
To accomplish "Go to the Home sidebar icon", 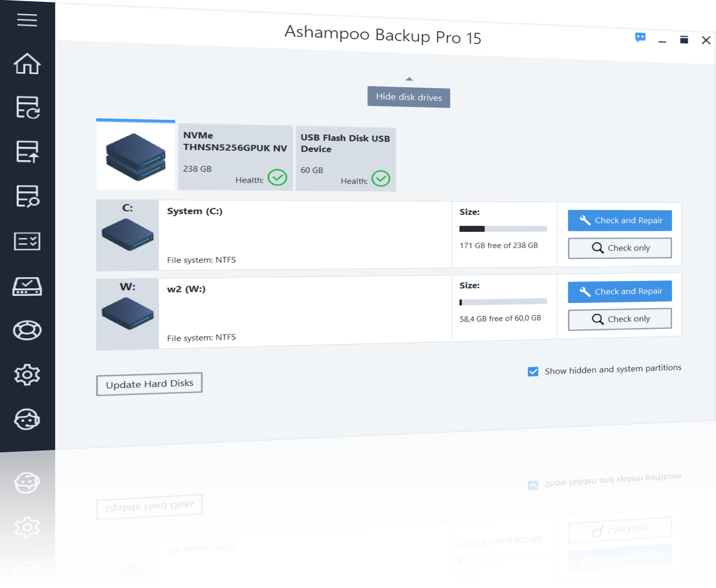I will 27,64.
